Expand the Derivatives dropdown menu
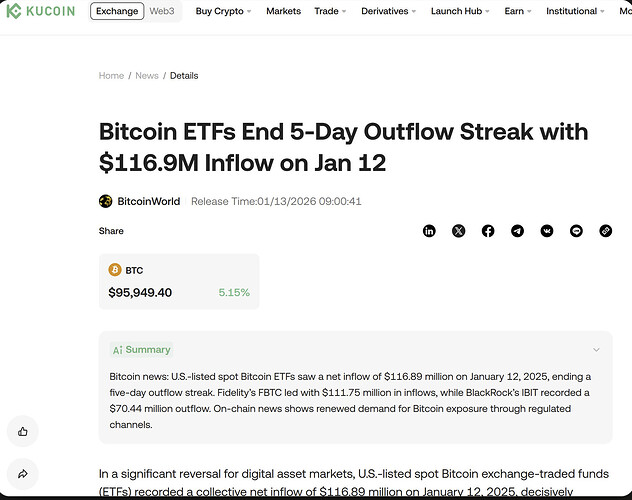The image size is (632, 500). click(x=390, y=12)
